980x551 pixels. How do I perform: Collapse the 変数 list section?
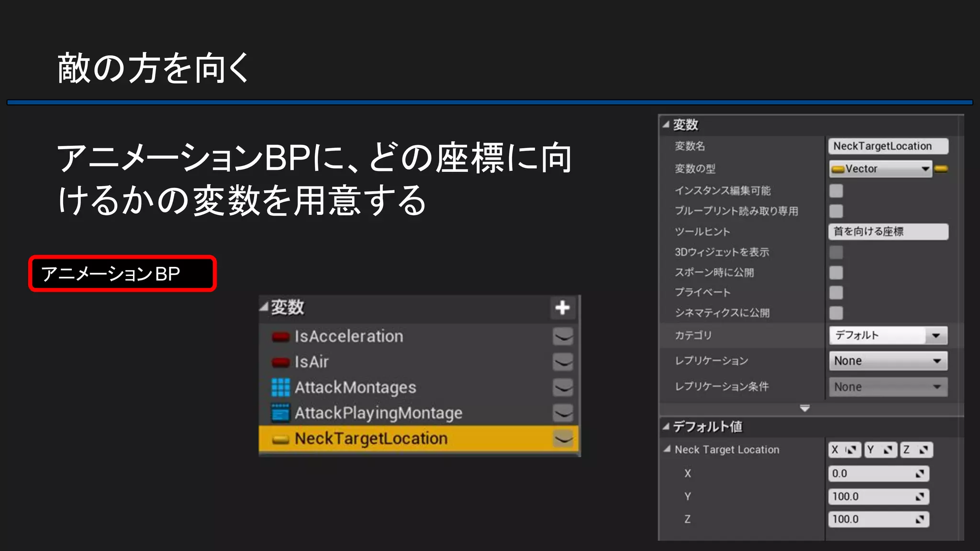pos(264,307)
